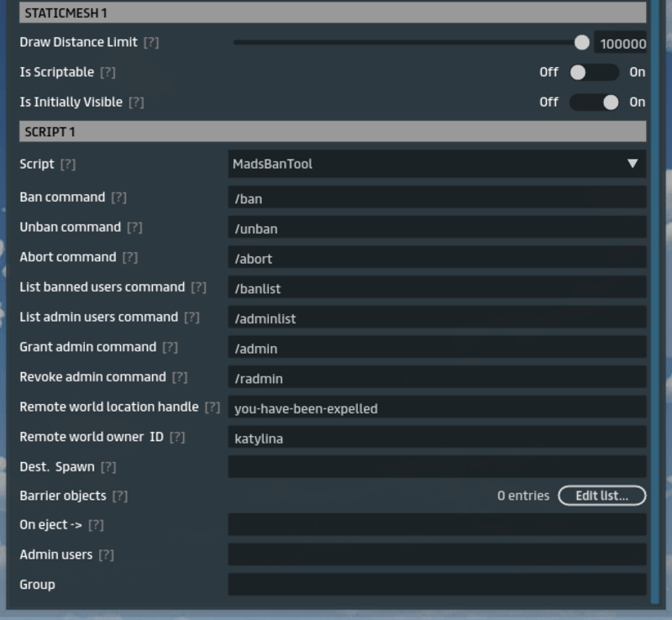
Task: Focus the empty Dest. Spawn input field
Action: click(437, 467)
